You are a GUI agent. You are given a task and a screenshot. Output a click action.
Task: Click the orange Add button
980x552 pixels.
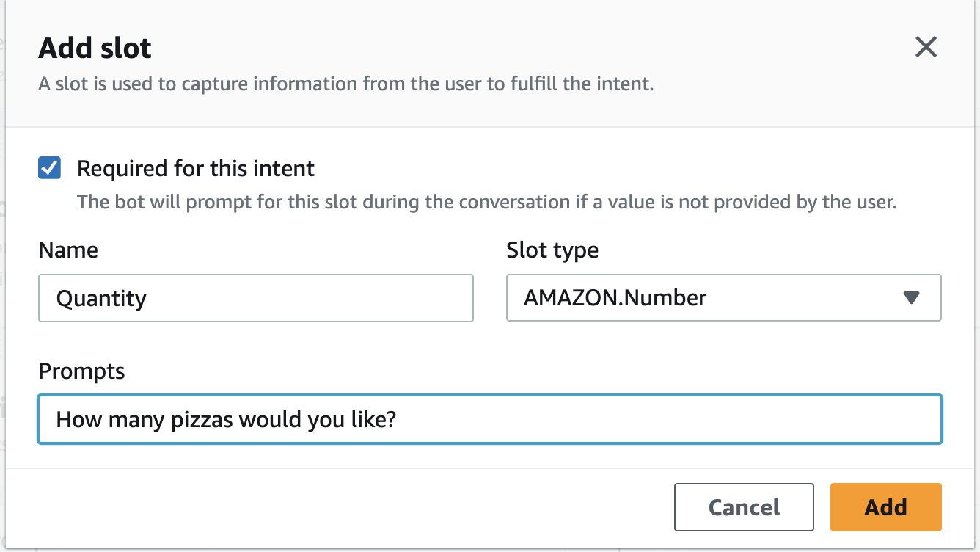coord(885,507)
